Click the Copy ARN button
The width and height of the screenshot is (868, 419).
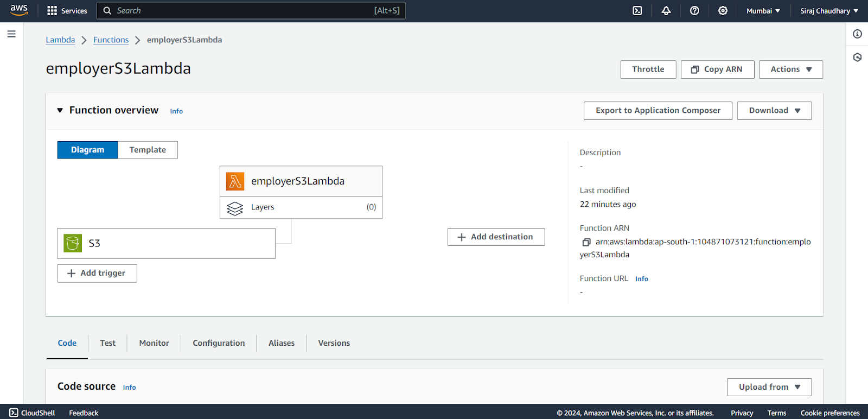(718, 69)
